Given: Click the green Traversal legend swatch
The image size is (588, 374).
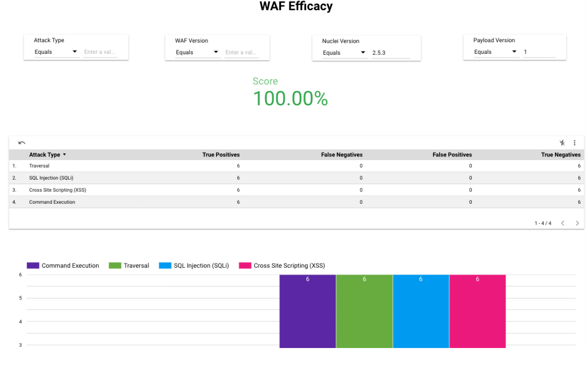Looking at the screenshot, I should (115, 265).
